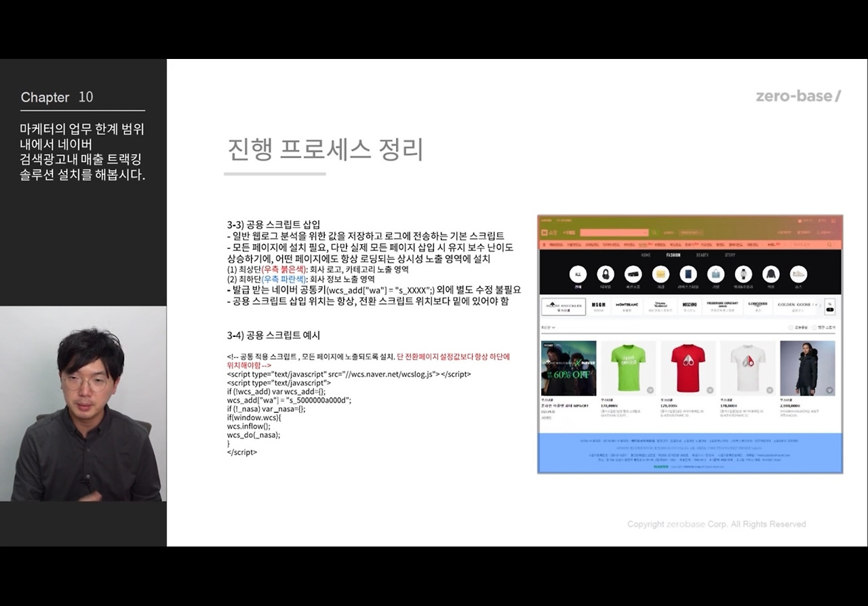Image resolution: width=868 pixels, height=606 pixels.
Task: Like the black padded jacket with its heart
Action: click(829, 390)
